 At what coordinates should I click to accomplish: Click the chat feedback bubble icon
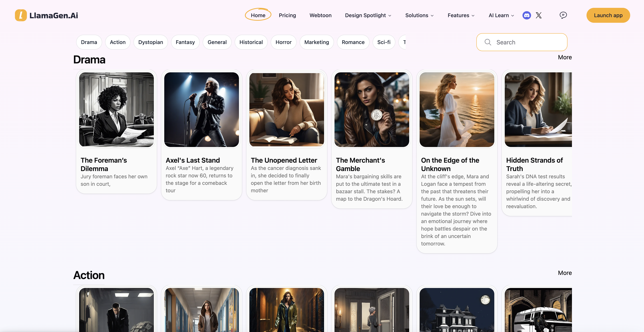pos(563,15)
